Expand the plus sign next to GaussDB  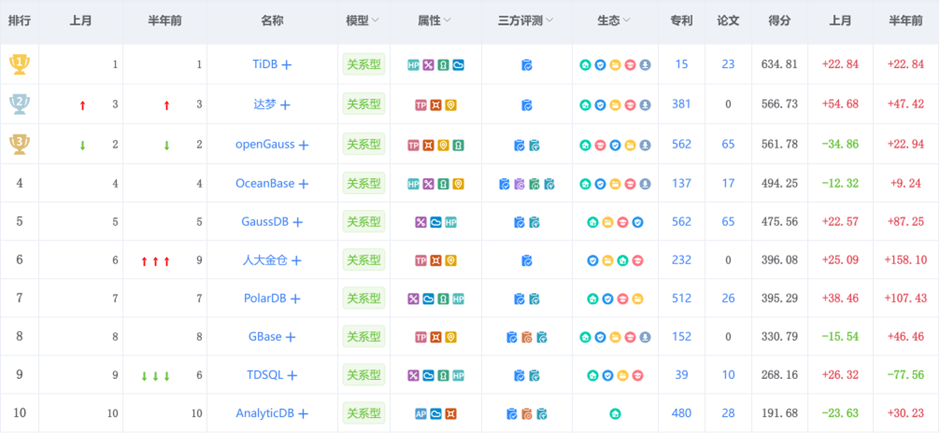(x=297, y=222)
